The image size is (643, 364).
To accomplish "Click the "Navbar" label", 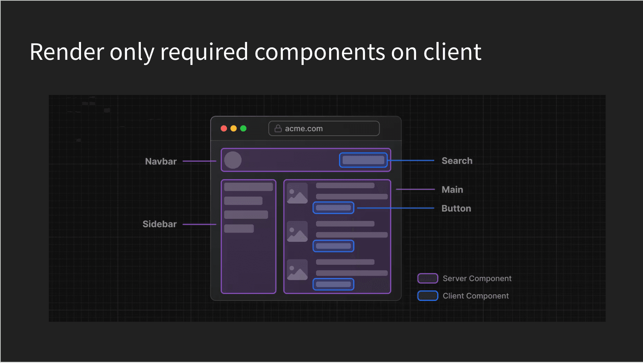I will point(161,161).
